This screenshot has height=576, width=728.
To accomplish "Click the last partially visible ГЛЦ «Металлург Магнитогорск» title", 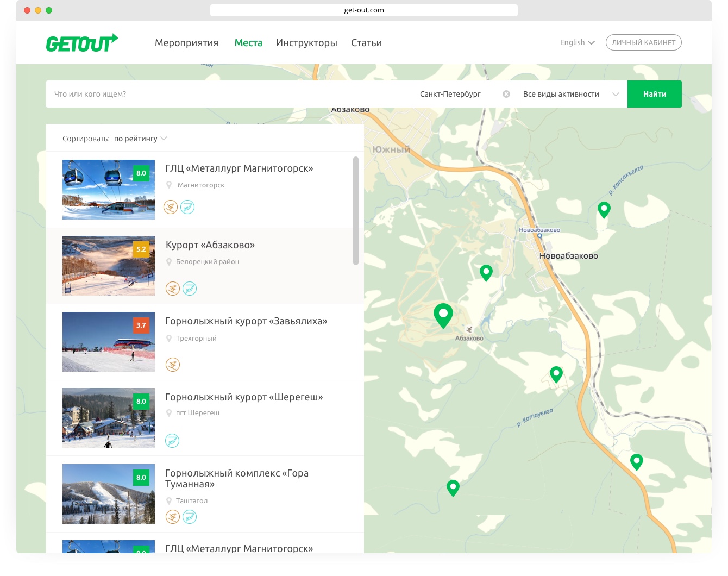I will click(x=239, y=548).
